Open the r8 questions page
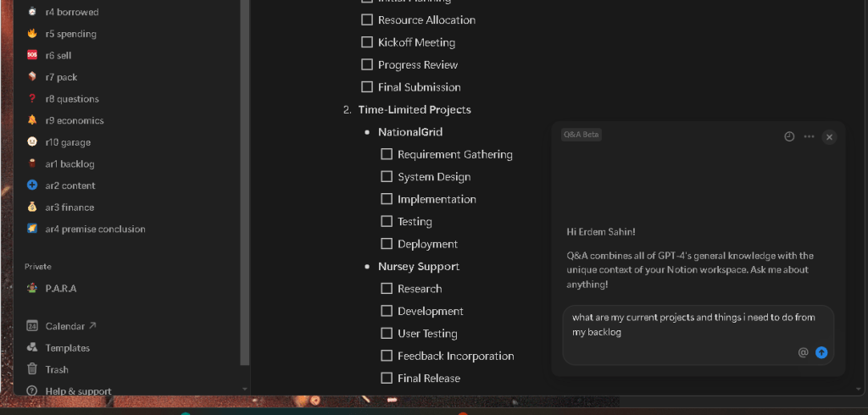This screenshot has height=415, width=868. pos(72,99)
